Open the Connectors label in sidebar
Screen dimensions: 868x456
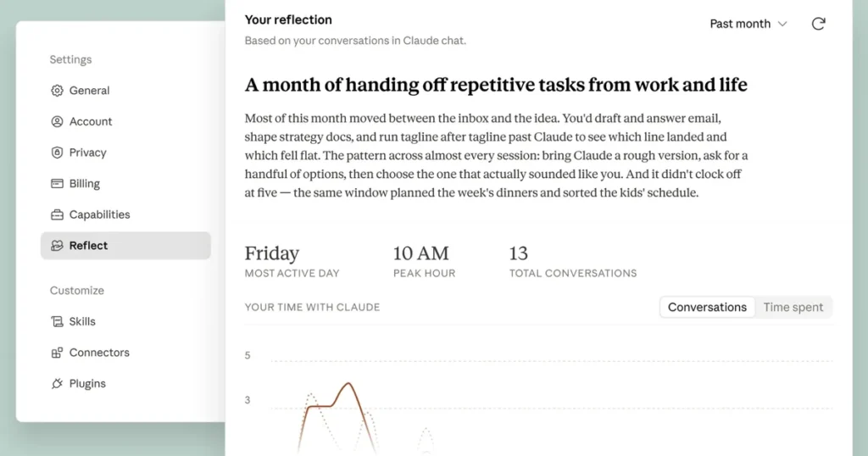click(x=99, y=353)
